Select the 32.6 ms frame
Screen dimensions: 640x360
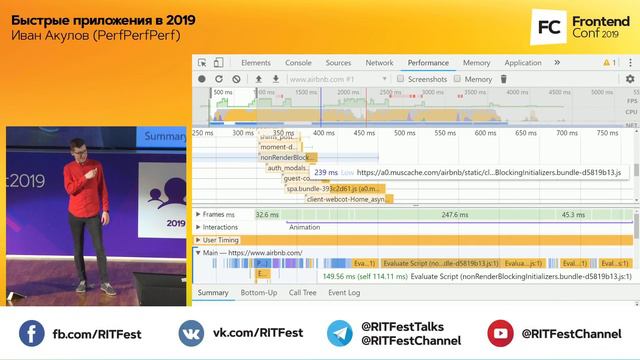(x=267, y=214)
